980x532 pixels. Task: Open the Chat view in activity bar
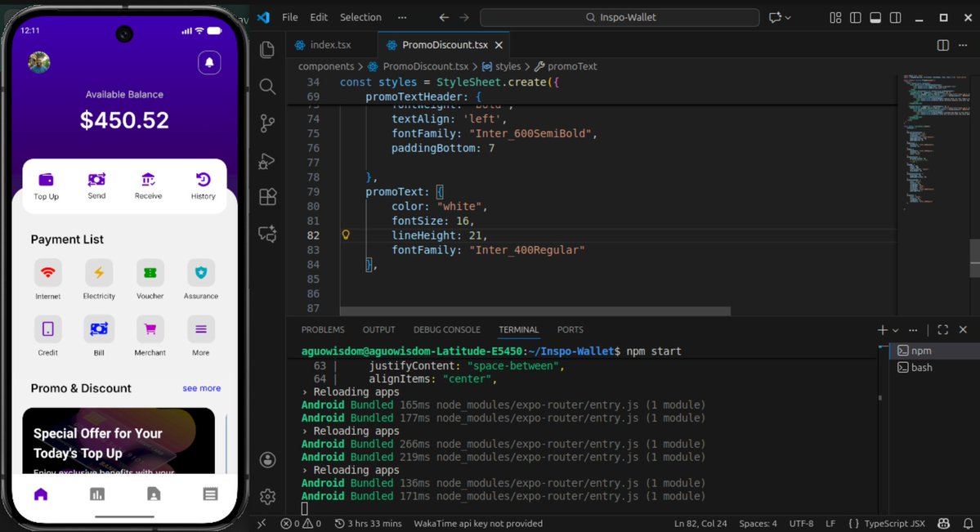[x=267, y=234]
